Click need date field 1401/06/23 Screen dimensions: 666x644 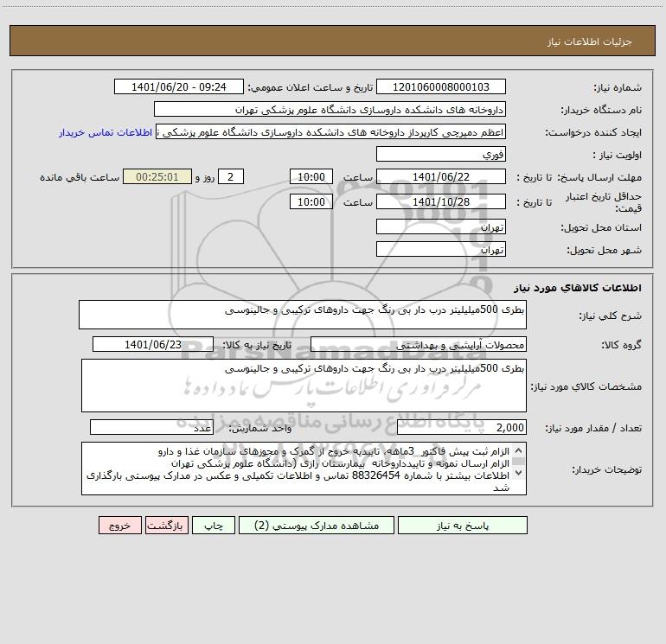click(x=153, y=344)
